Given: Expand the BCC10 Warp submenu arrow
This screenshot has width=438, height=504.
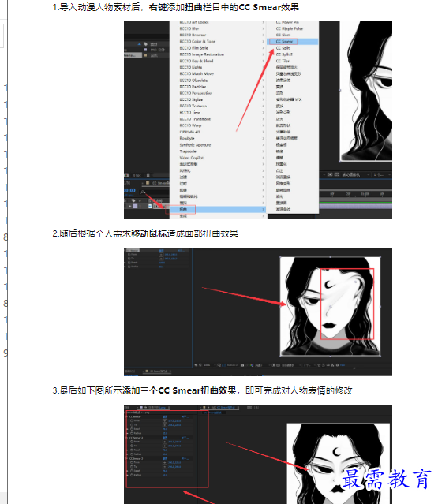Looking at the screenshot, I should pyautogui.click(x=264, y=125).
